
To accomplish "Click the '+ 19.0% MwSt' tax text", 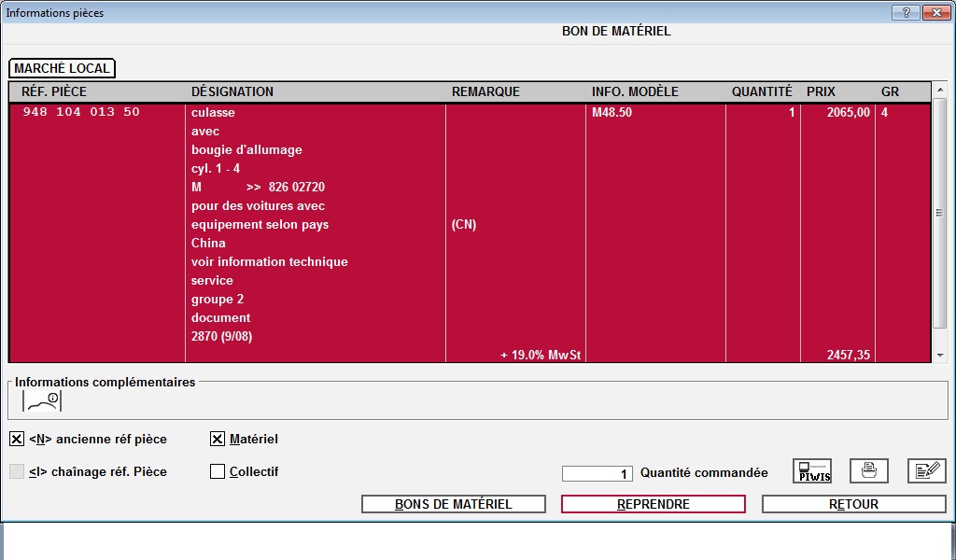I will point(541,355).
